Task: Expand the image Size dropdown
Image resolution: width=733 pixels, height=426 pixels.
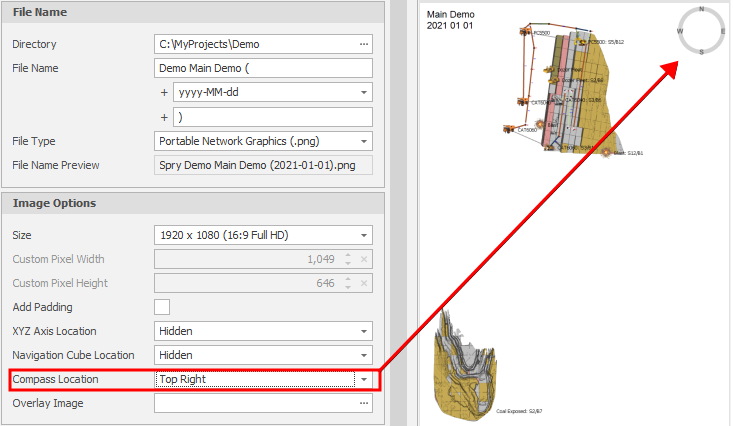Action: (x=364, y=235)
